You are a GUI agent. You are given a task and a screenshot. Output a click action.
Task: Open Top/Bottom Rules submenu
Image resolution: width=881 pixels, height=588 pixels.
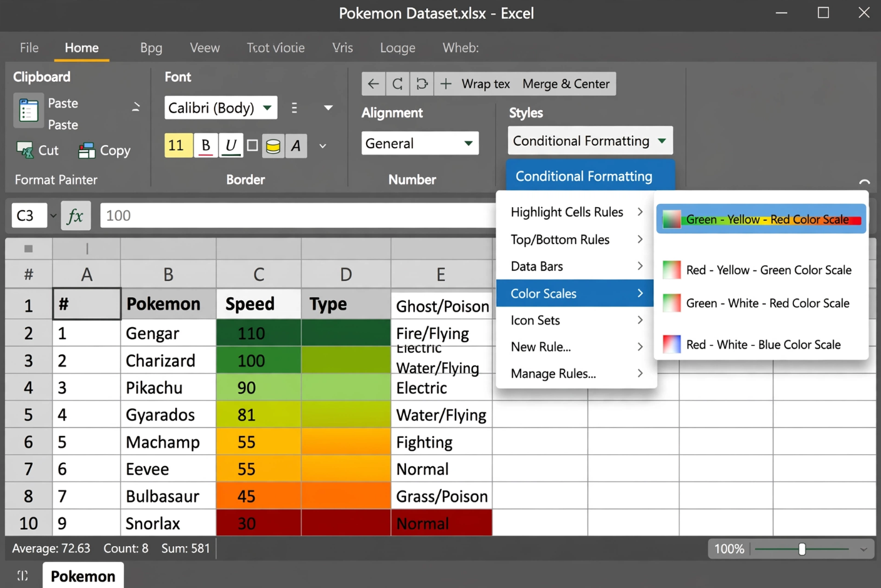pyautogui.click(x=576, y=240)
